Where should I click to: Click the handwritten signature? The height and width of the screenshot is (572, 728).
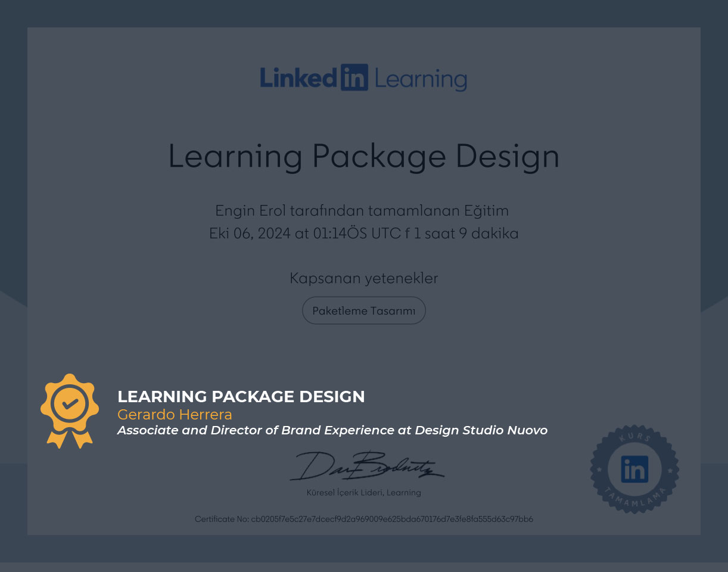pos(366,467)
